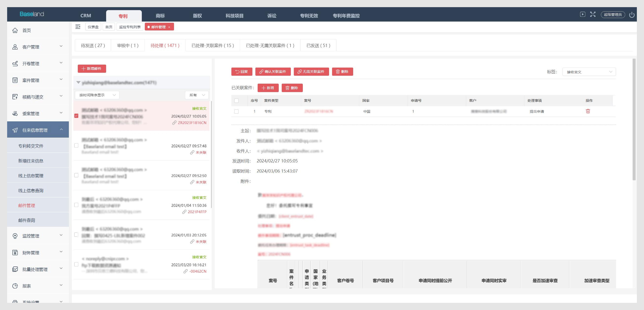Click the 委案管理 sidebar icon

[15, 113]
